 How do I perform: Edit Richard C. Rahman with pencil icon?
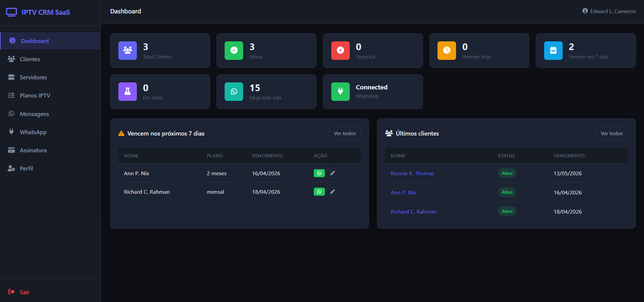(x=332, y=192)
